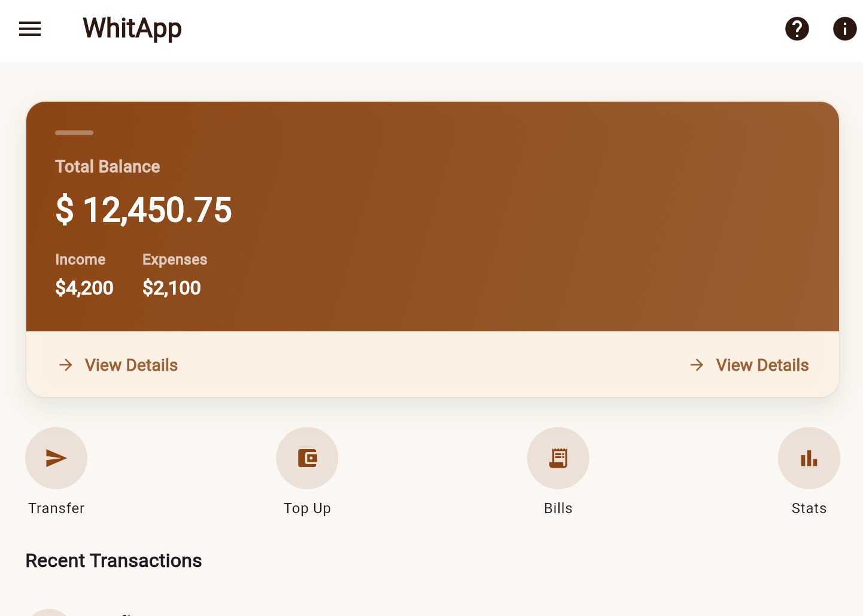Viewport: 863px width, 616px height.
Task: Click the help question mark icon
Action: [797, 29]
